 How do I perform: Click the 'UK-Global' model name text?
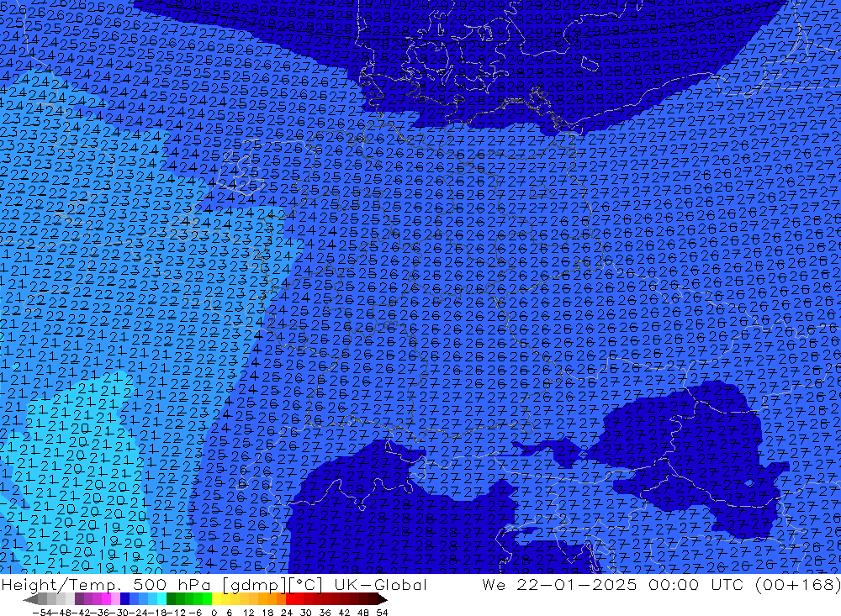380,584
